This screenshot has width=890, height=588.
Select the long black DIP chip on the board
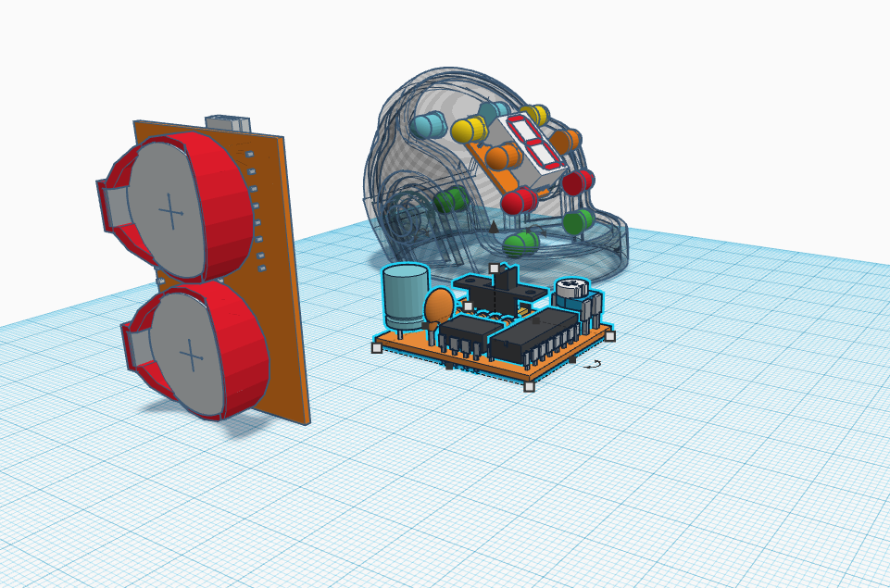coord(533,336)
